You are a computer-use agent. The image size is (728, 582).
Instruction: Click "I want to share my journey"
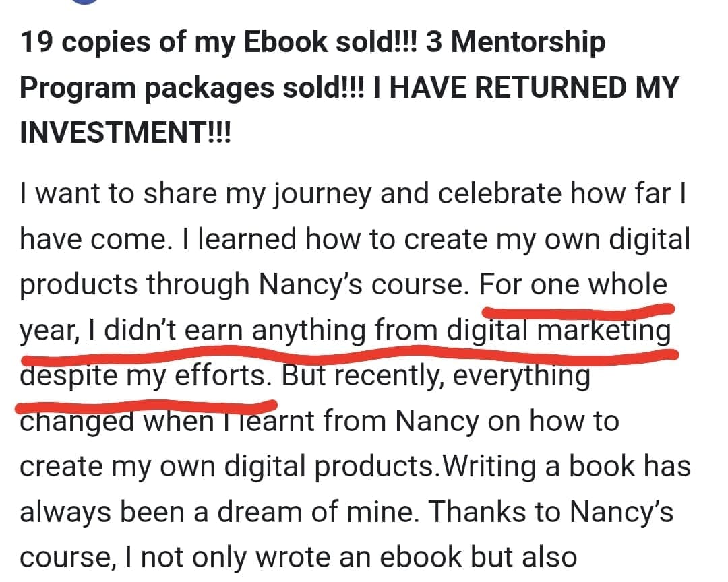[195, 195]
